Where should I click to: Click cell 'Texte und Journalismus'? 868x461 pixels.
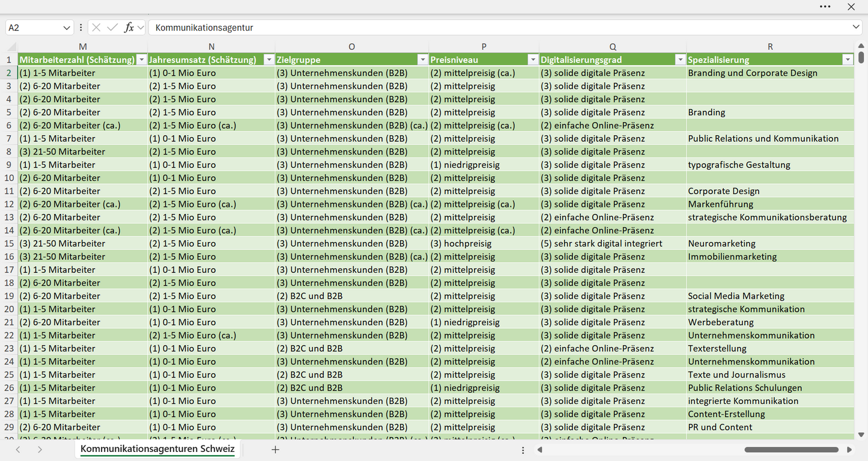(770, 374)
